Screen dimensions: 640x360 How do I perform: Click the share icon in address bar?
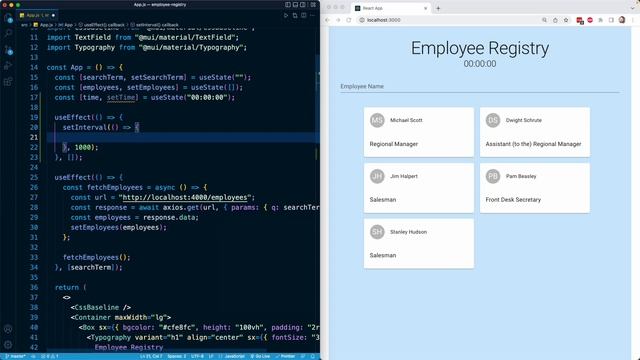[555, 20]
